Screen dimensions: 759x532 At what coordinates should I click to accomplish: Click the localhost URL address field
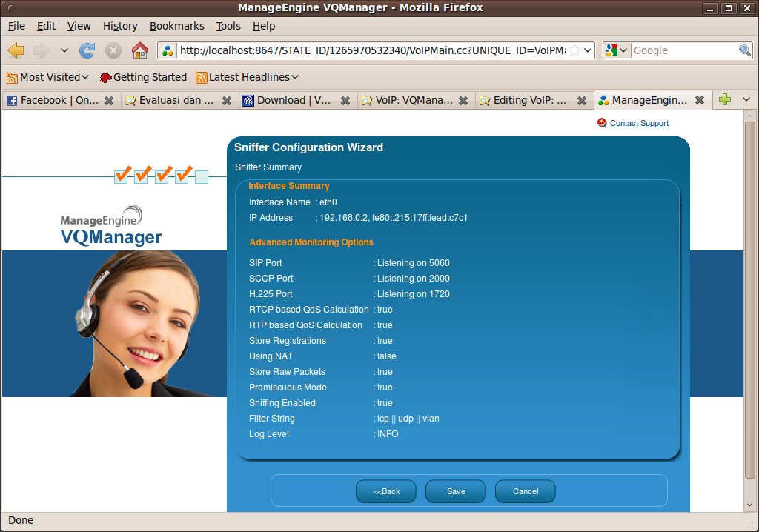click(372, 50)
